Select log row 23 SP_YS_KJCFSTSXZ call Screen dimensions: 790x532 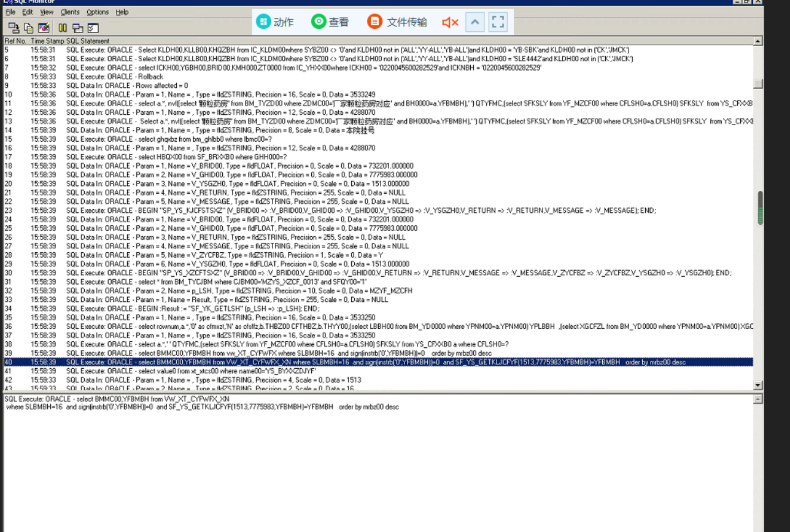coord(378,210)
